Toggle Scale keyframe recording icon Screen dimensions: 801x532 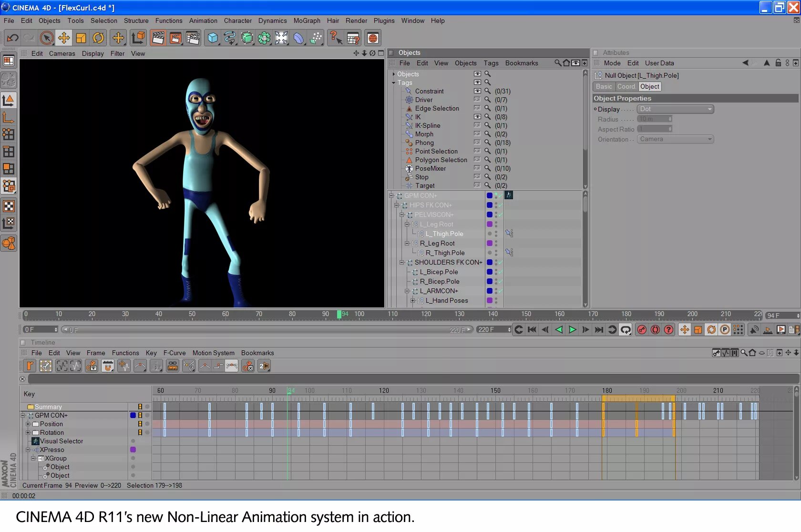(698, 329)
